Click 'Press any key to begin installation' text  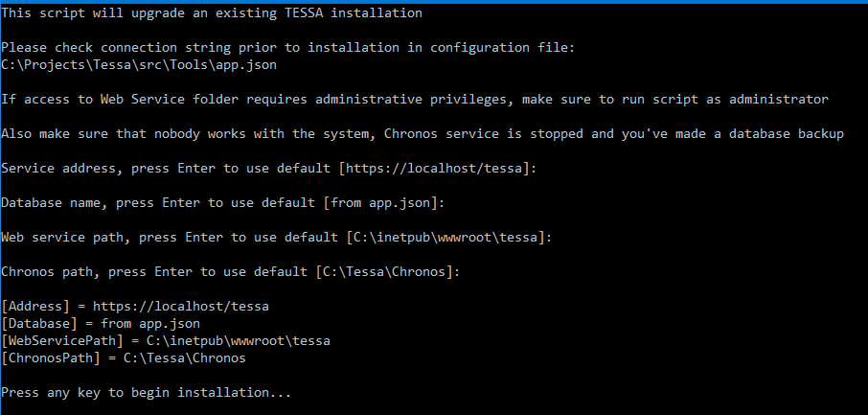(147, 393)
